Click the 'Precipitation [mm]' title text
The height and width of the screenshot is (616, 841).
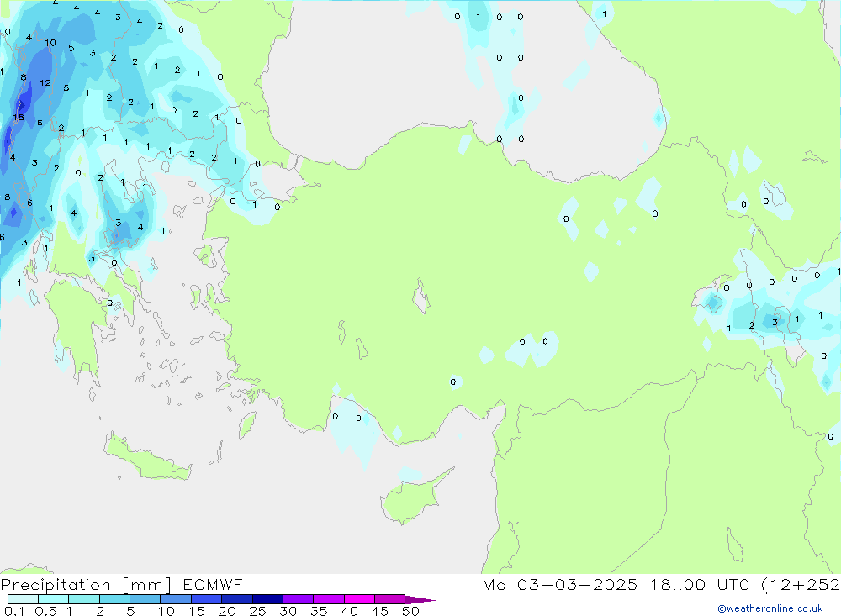coord(86,585)
